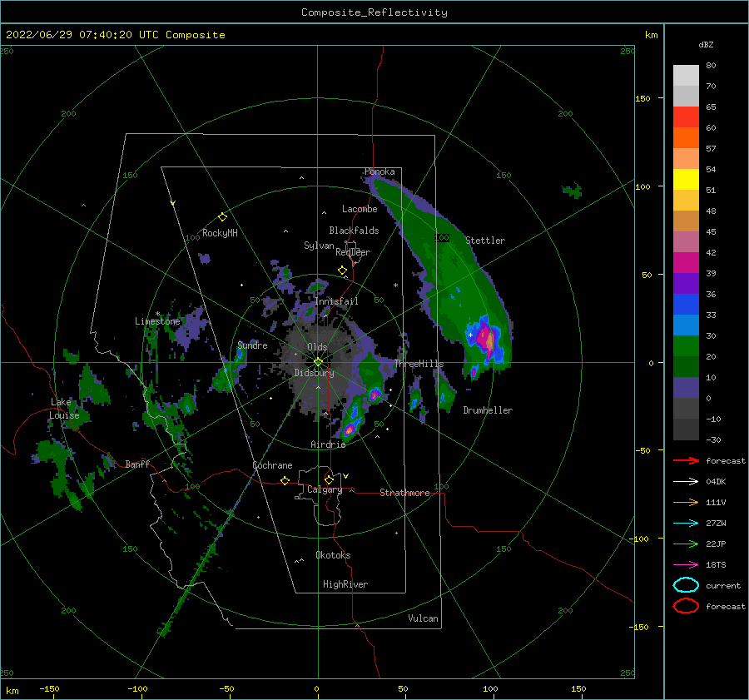Click the RockyMH label
Viewport: 749px width, 700px height.
(220, 233)
